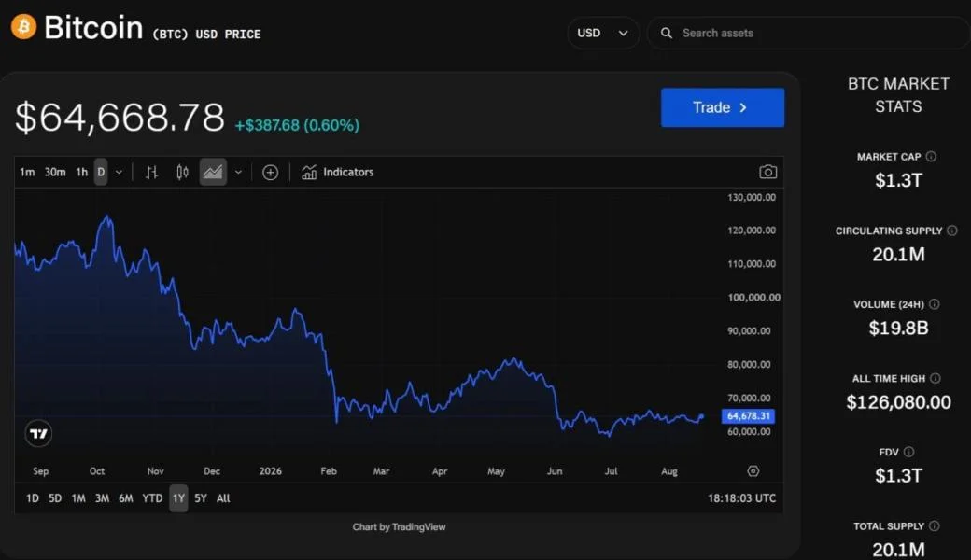The image size is (971, 560).
Task: Click the search magnifier icon
Action: [x=667, y=33]
